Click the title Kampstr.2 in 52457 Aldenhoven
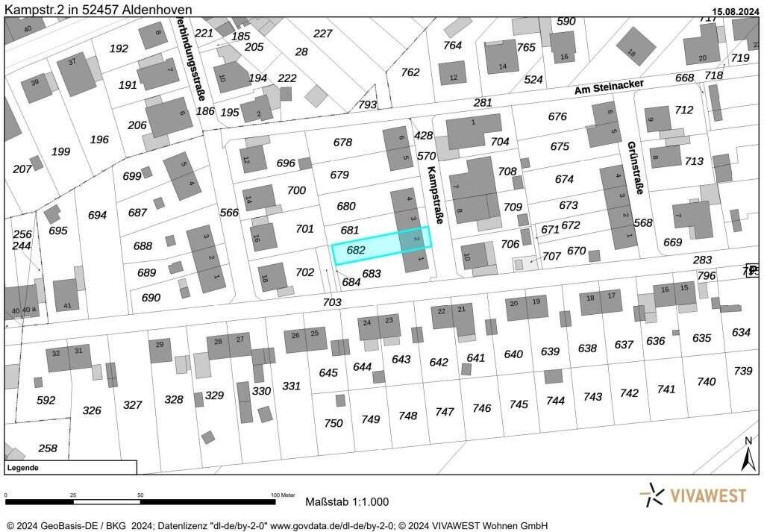This screenshot has height=532, width=764. coord(98,9)
